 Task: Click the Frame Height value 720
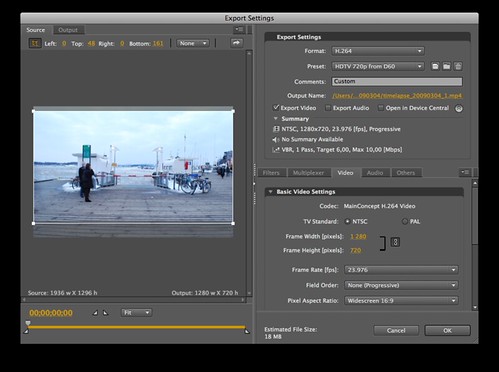356,250
